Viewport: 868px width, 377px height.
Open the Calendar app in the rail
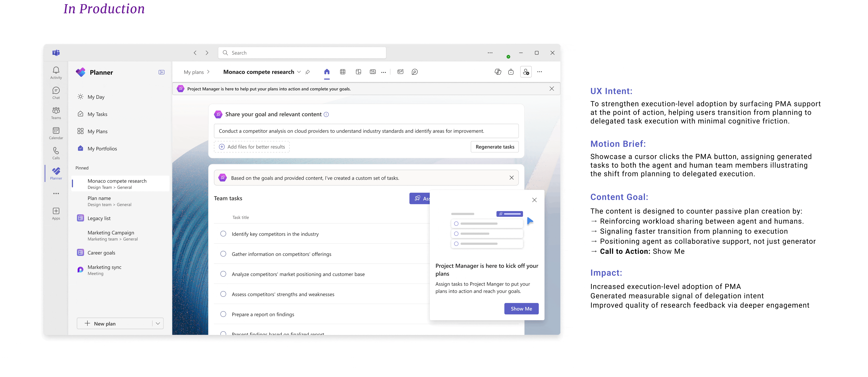(x=56, y=133)
